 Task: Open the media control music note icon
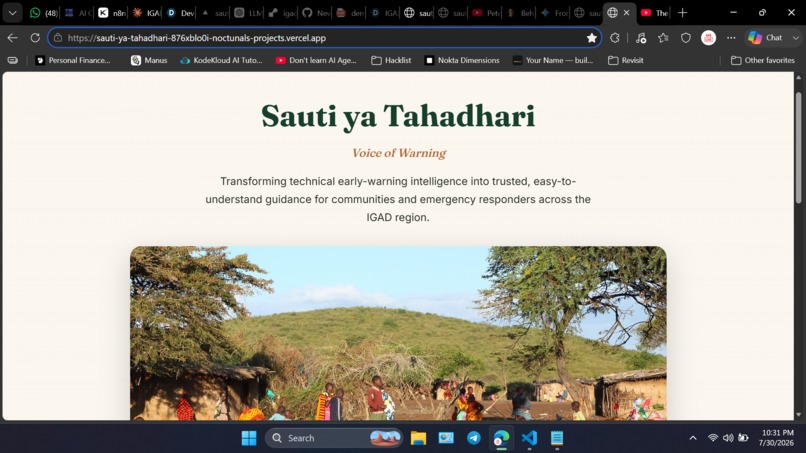[640, 38]
